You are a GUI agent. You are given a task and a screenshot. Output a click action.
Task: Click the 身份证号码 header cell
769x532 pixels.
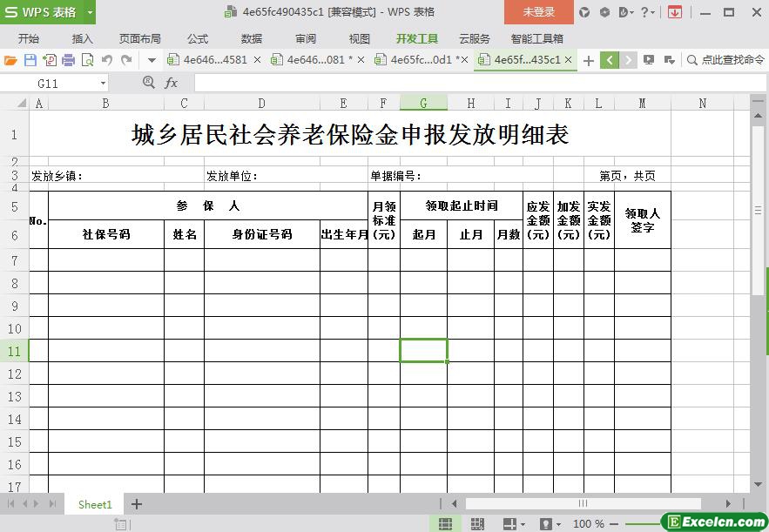coord(262,234)
